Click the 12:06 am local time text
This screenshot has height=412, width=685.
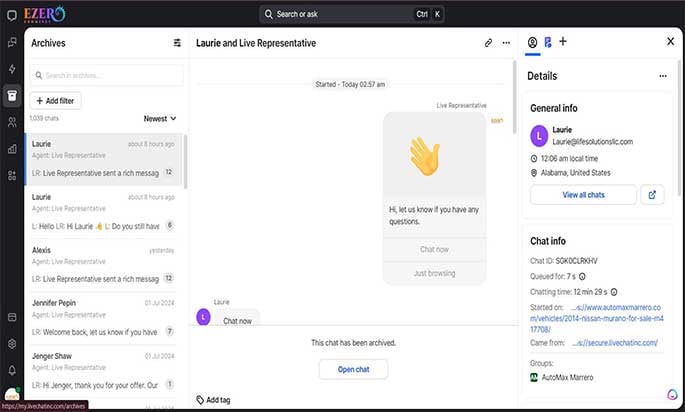point(569,159)
